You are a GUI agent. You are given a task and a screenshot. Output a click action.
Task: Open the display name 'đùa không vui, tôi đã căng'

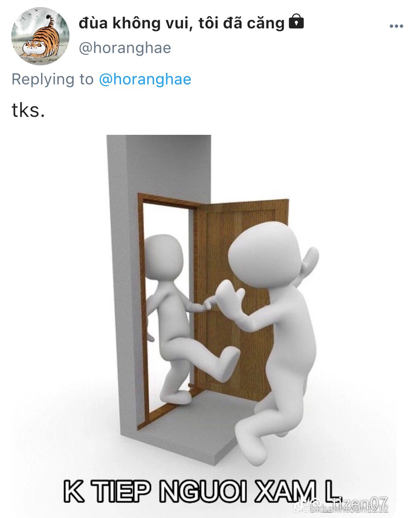pyautogui.click(x=181, y=23)
